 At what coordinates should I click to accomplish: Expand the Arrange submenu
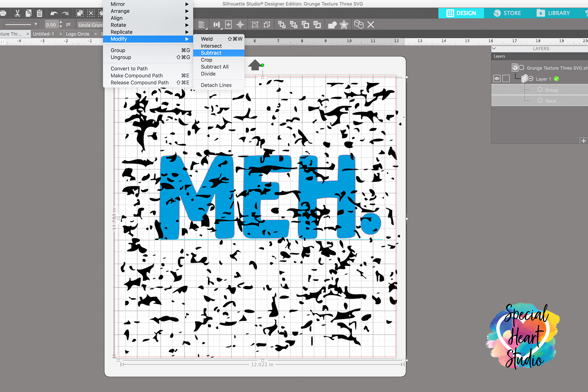coord(148,11)
